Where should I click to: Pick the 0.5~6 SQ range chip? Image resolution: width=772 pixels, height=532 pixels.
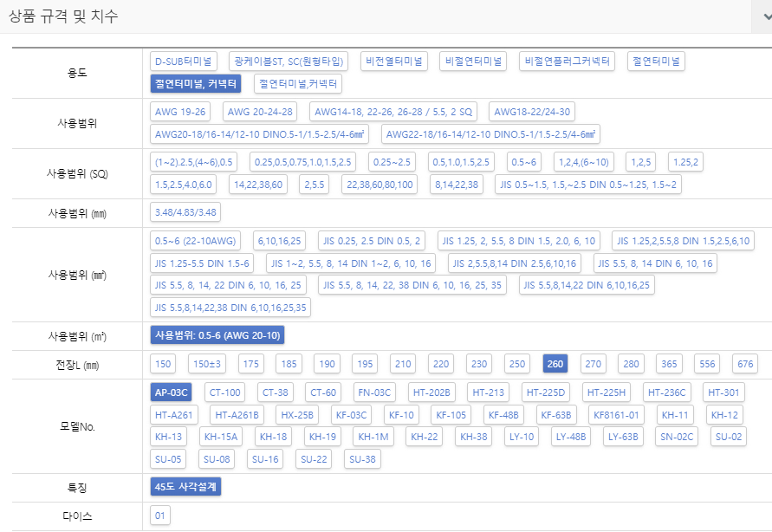[x=524, y=162]
